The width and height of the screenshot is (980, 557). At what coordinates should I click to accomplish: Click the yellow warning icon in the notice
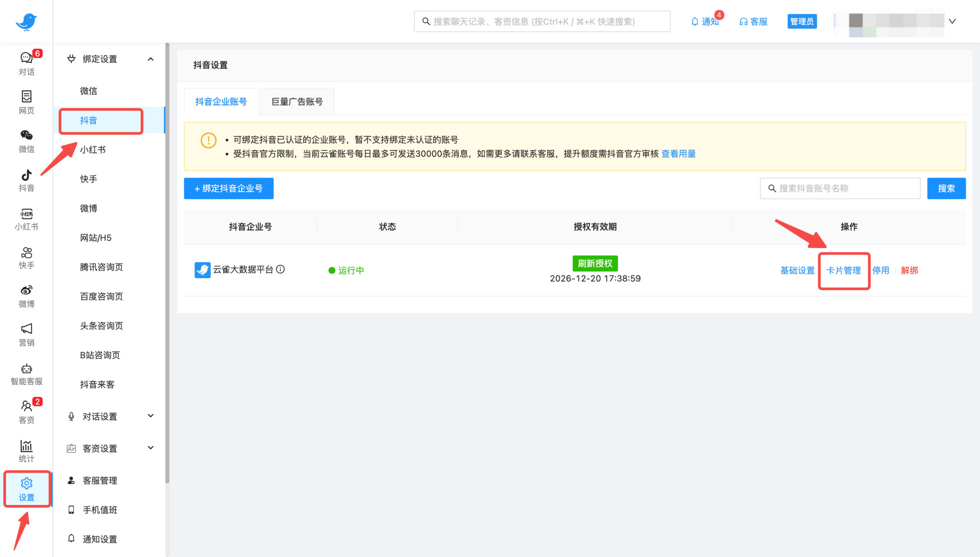[x=208, y=140]
